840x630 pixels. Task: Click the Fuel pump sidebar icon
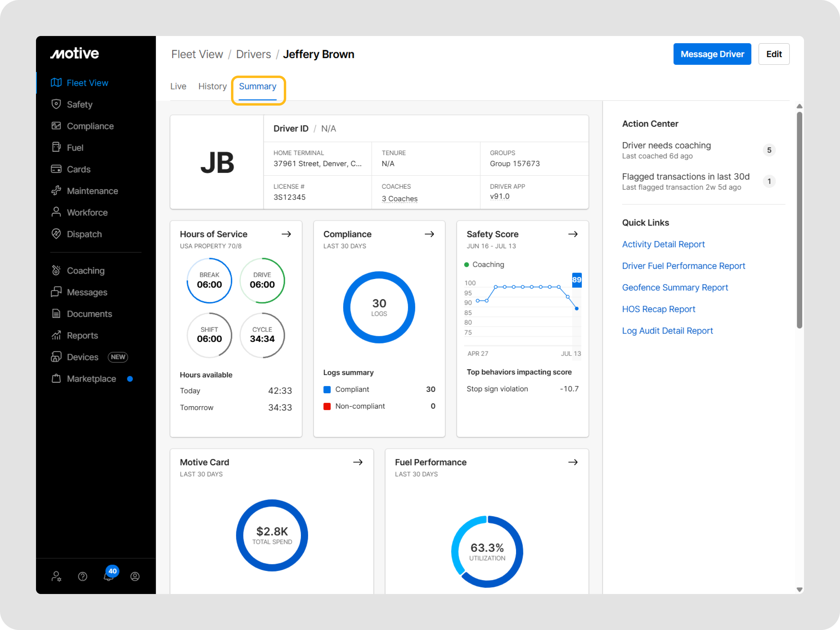(x=56, y=147)
